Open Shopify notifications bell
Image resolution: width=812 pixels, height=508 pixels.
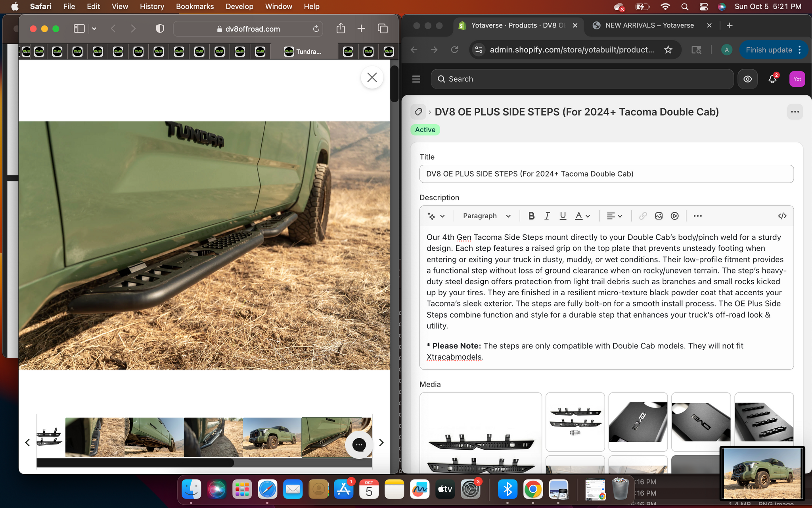[x=772, y=79]
